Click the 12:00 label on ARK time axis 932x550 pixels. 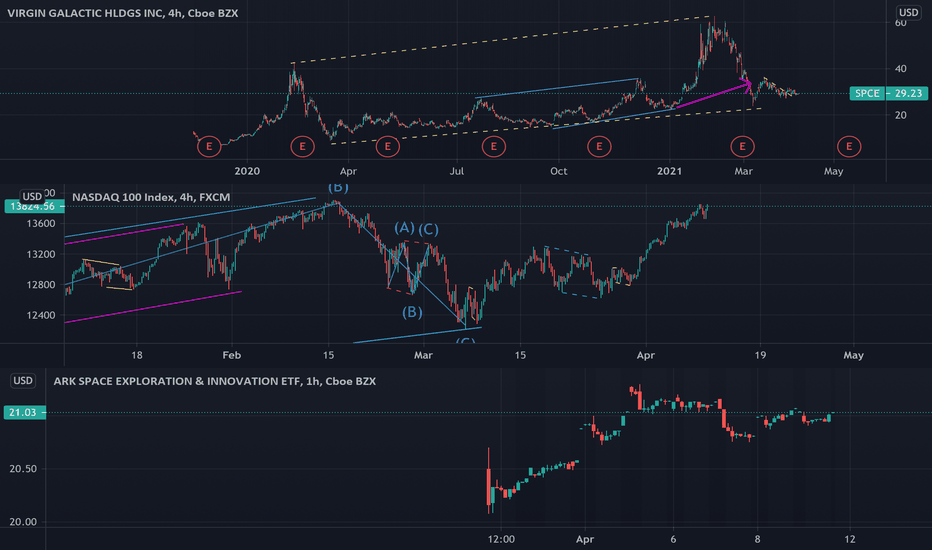click(501, 539)
